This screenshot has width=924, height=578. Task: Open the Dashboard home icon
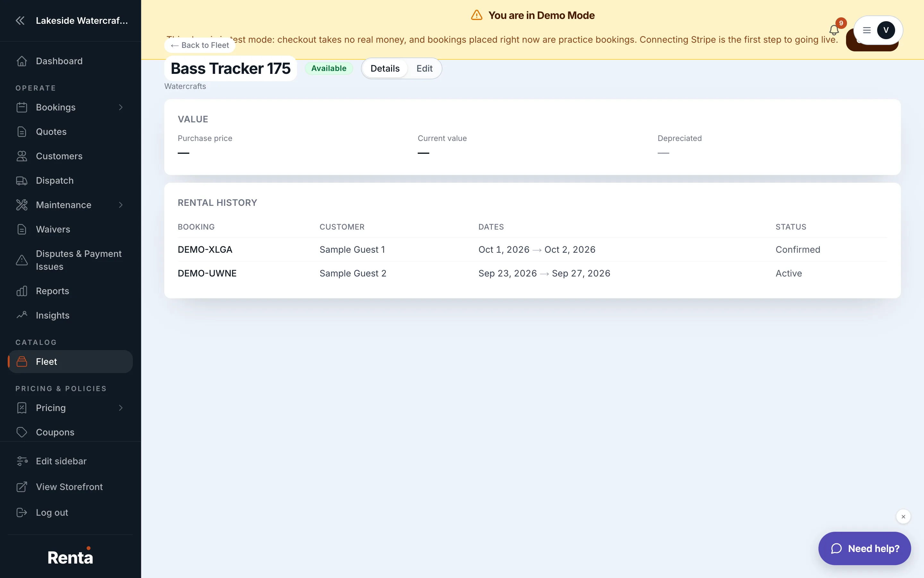22,61
